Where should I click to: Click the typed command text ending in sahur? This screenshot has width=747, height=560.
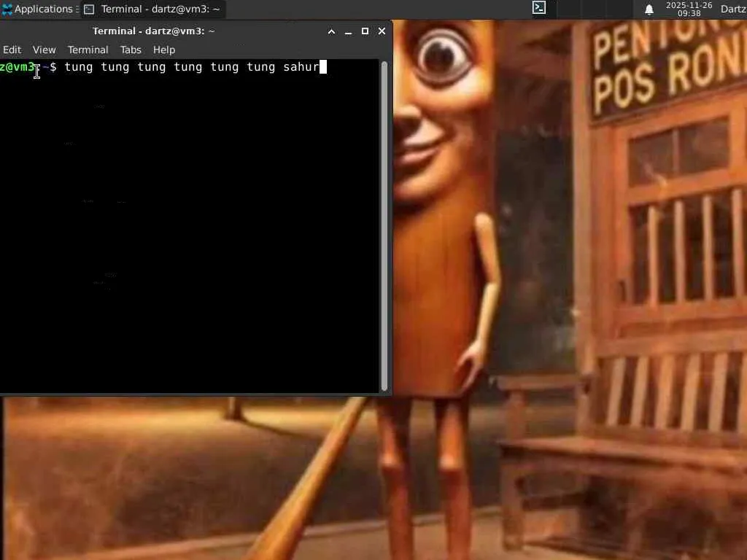(x=192, y=66)
